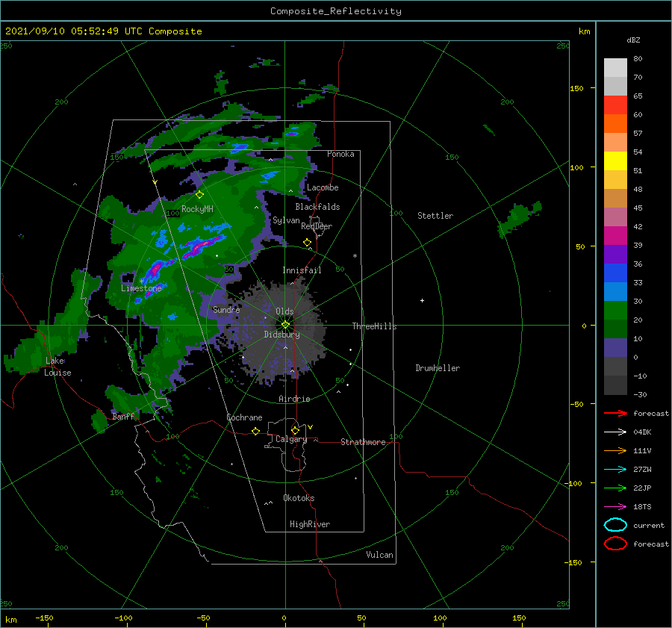
Task: Select the yellow diamond marker inside Calgary
Action: 295,430
